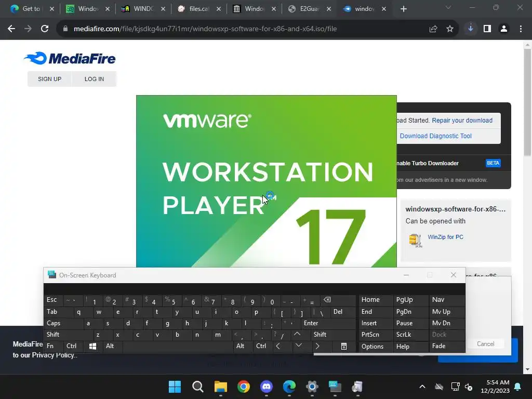Toggle left Ctrl key on On-Screen Keyboard
Image resolution: width=532 pixels, height=399 pixels.
tap(73, 346)
